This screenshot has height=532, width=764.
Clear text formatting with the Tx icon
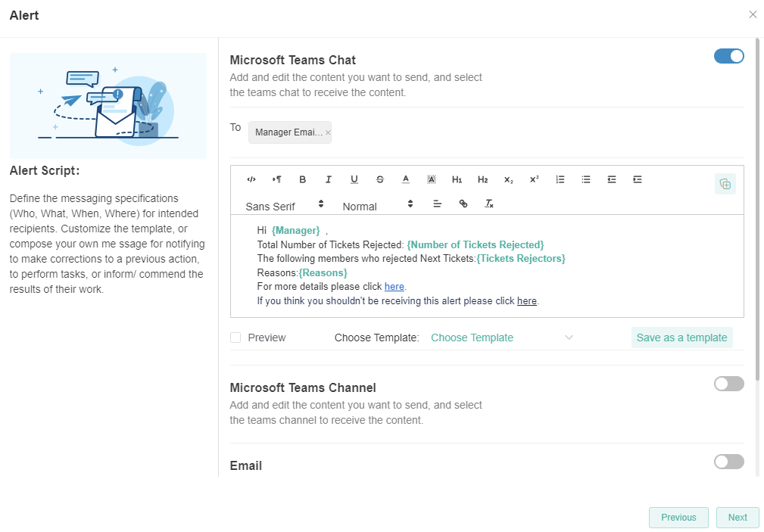(x=489, y=204)
